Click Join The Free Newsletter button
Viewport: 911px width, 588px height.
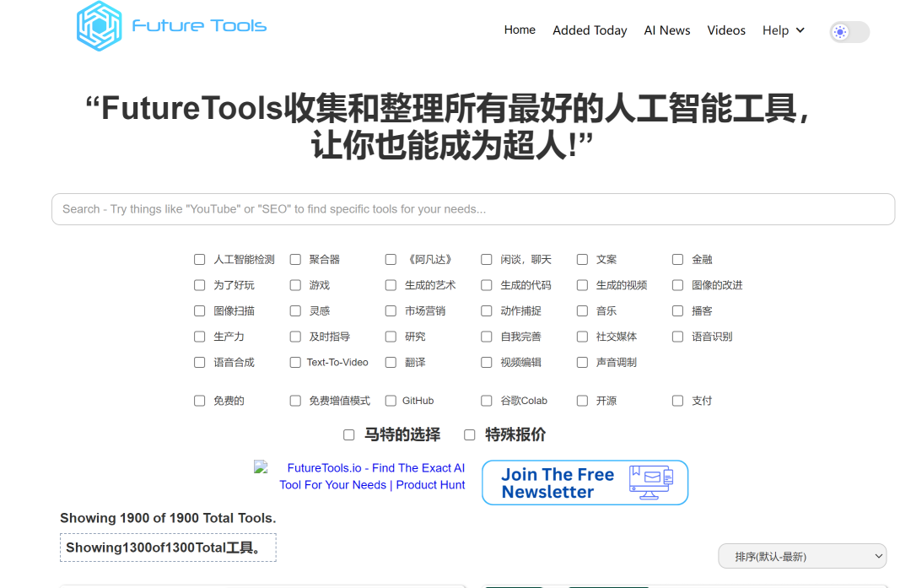pyautogui.click(x=585, y=483)
